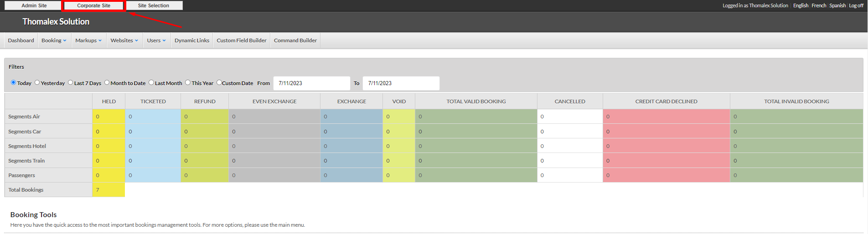Screen dimensions: 868x234
Task: Click CREDIT CARD DECLINED column header
Action: pos(666,102)
